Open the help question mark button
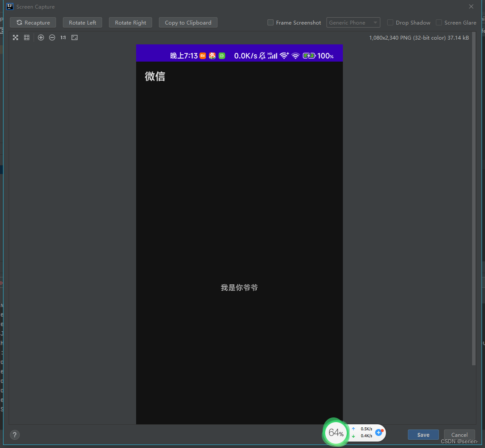 click(15, 435)
